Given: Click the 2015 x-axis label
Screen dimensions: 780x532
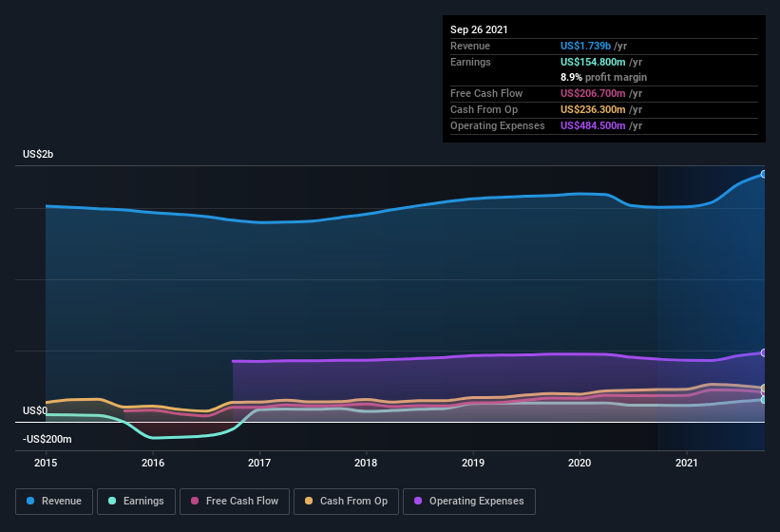Looking at the screenshot, I should coord(46,463).
